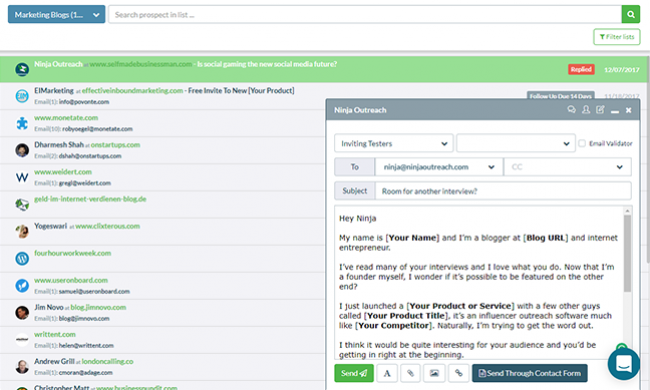Click the weidert W logo avatar

[22, 177]
